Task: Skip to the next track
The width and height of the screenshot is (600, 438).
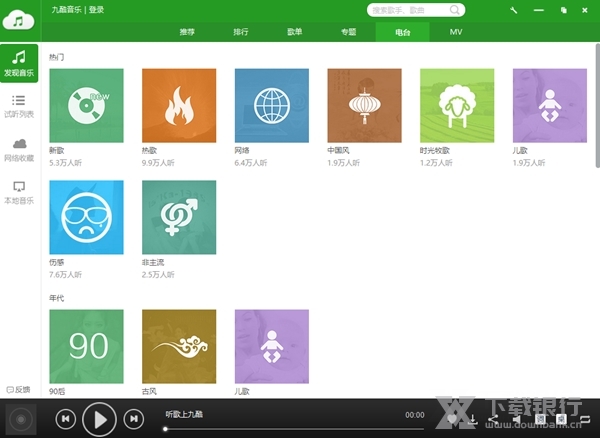Action: pos(133,418)
